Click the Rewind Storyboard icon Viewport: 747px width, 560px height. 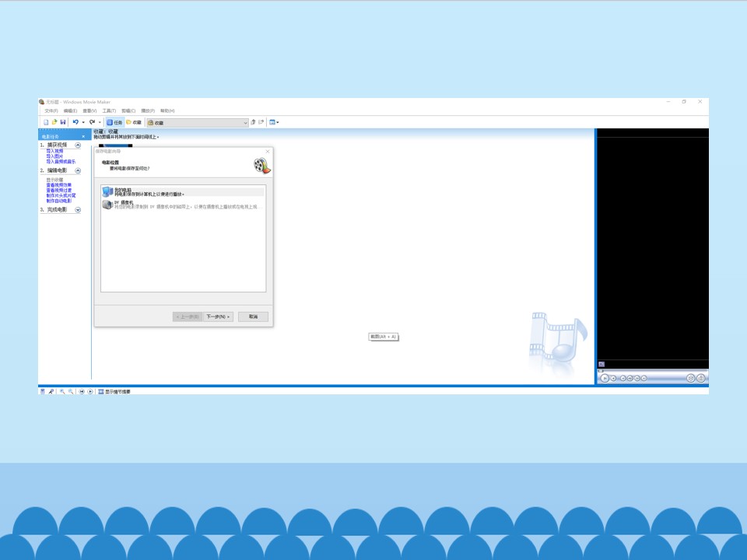82,391
